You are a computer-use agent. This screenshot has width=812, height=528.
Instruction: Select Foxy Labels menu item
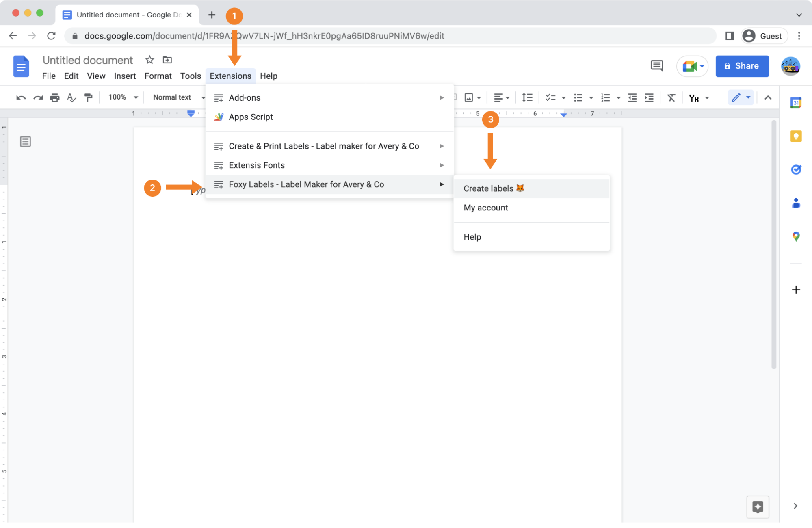point(329,184)
